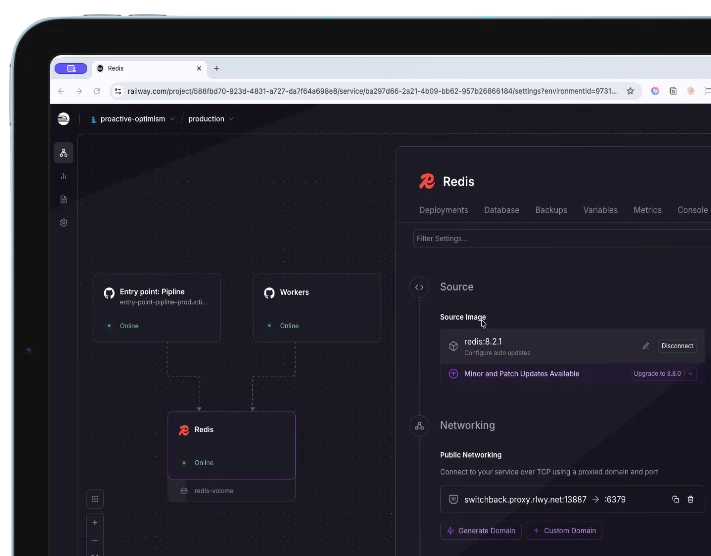
Task: Click the Source section code icon
Action: [419, 287]
